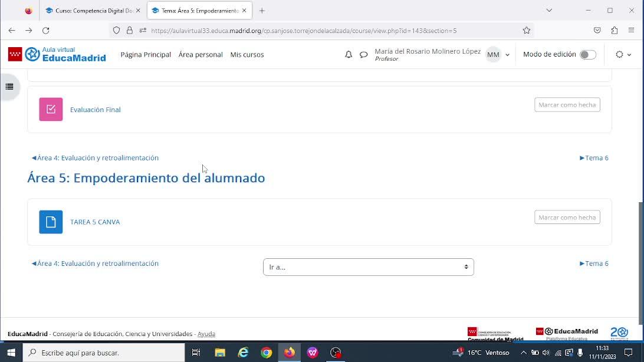
Task: Close the Curso: Competencia Digital tab
Action: [x=138, y=11]
